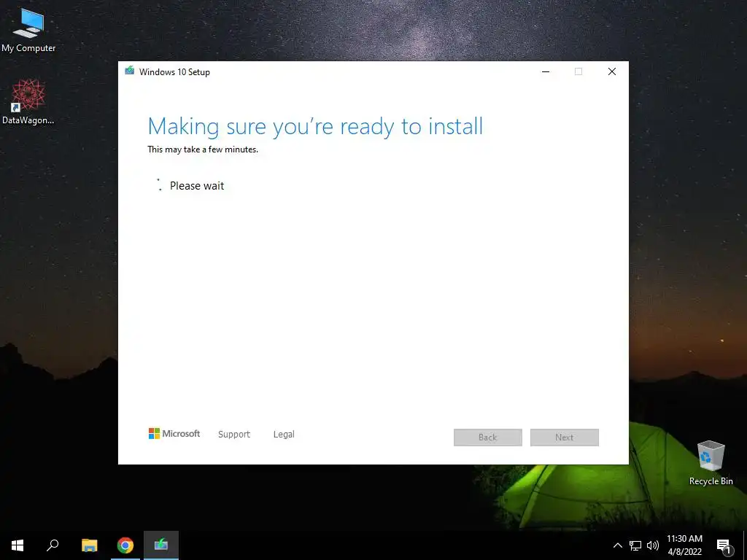Show hidden system tray icons

click(617, 545)
